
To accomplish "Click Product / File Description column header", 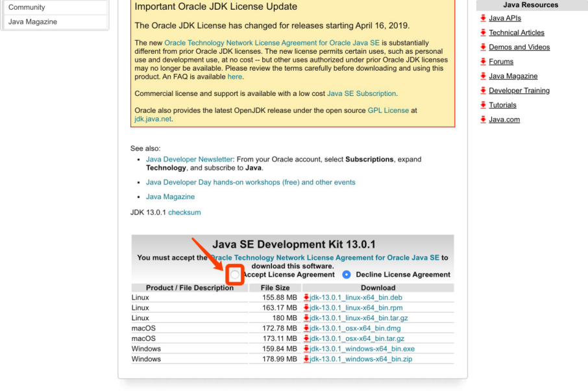I will point(190,288).
